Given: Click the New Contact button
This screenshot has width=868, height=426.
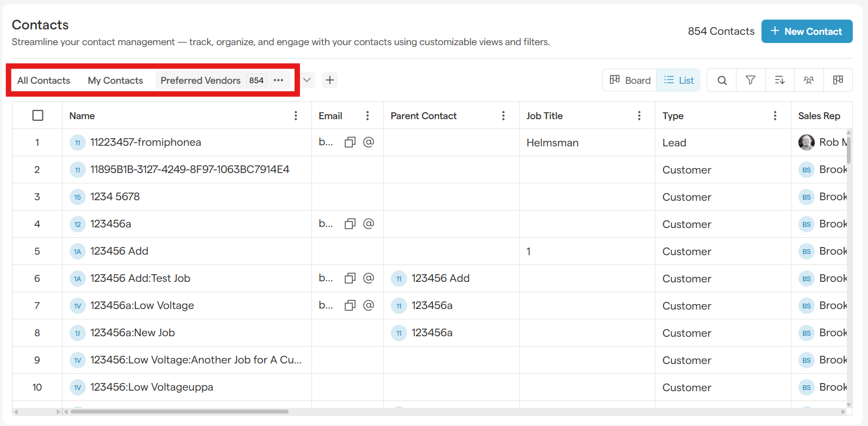Looking at the screenshot, I should 807,32.
